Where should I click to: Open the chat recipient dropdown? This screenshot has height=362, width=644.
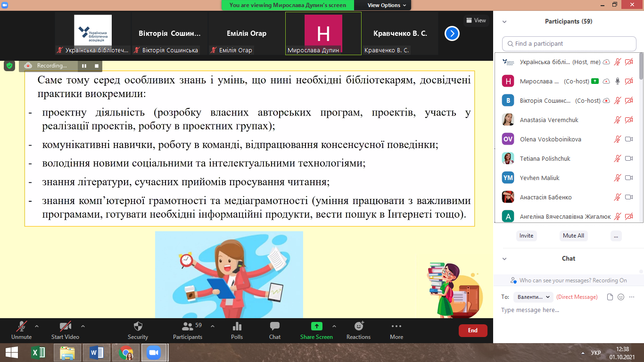click(x=533, y=297)
